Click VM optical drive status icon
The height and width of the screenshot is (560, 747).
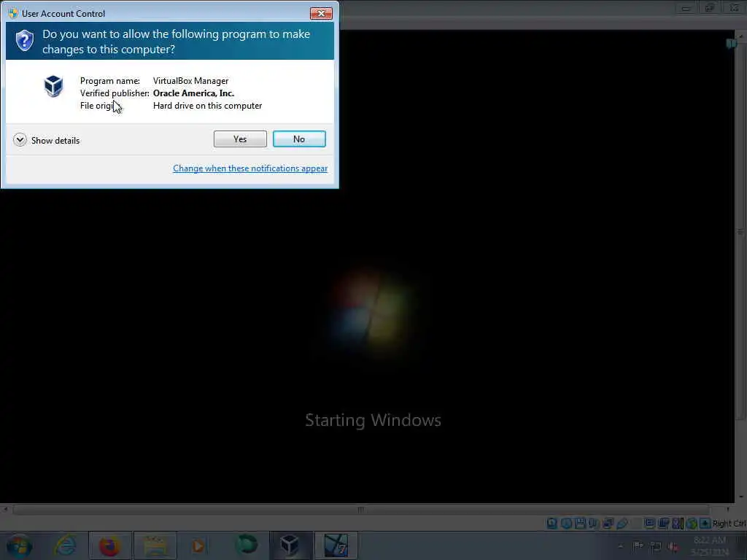coord(566,524)
